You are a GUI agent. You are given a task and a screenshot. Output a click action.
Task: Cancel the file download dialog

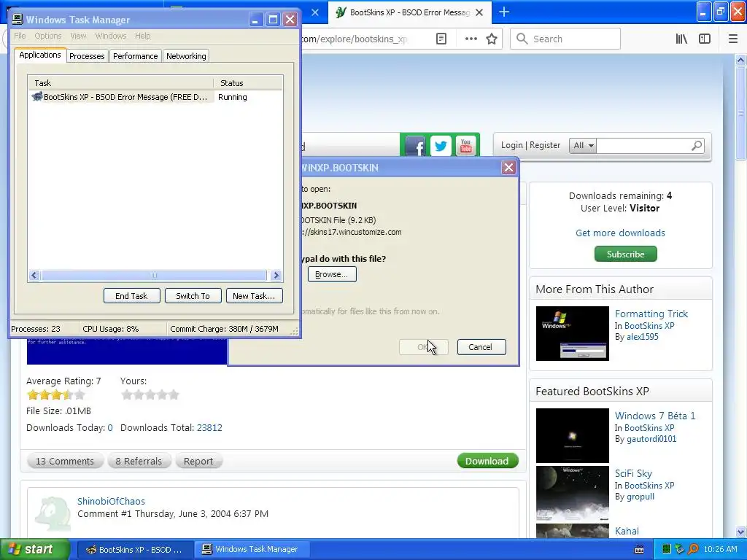point(481,347)
